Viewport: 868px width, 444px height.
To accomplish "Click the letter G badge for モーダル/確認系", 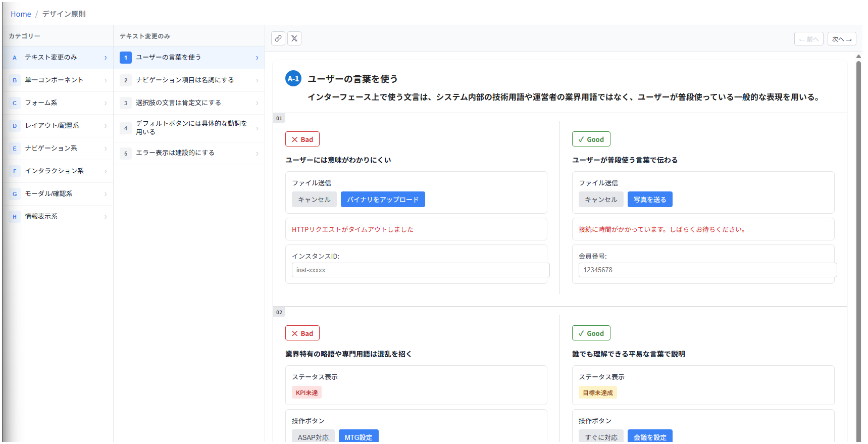I will click(x=15, y=194).
